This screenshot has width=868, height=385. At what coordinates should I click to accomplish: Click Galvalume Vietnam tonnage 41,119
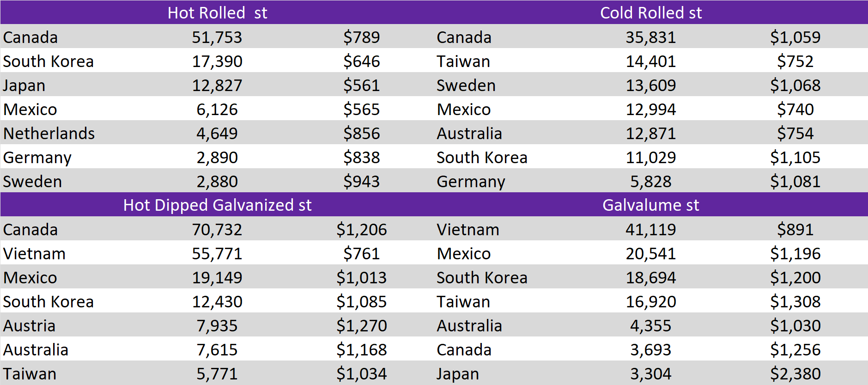650,230
